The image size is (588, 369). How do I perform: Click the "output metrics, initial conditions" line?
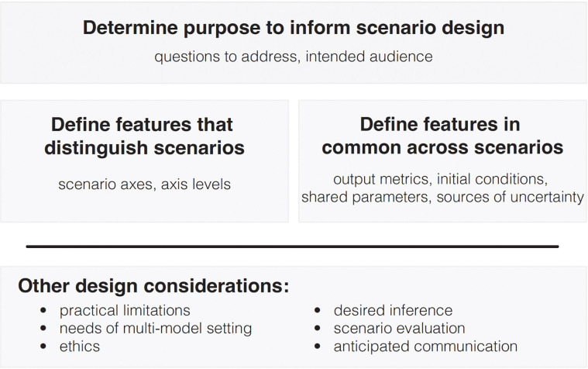442,178
